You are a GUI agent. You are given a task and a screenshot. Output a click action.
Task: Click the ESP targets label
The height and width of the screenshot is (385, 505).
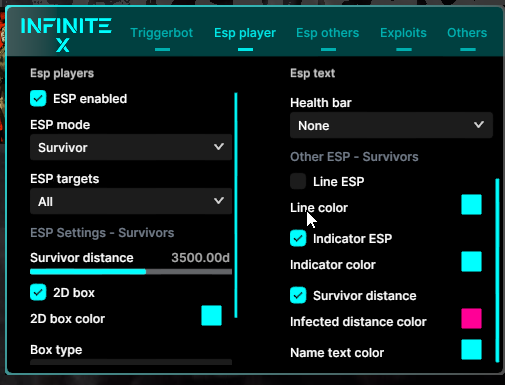(x=65, y=179)
